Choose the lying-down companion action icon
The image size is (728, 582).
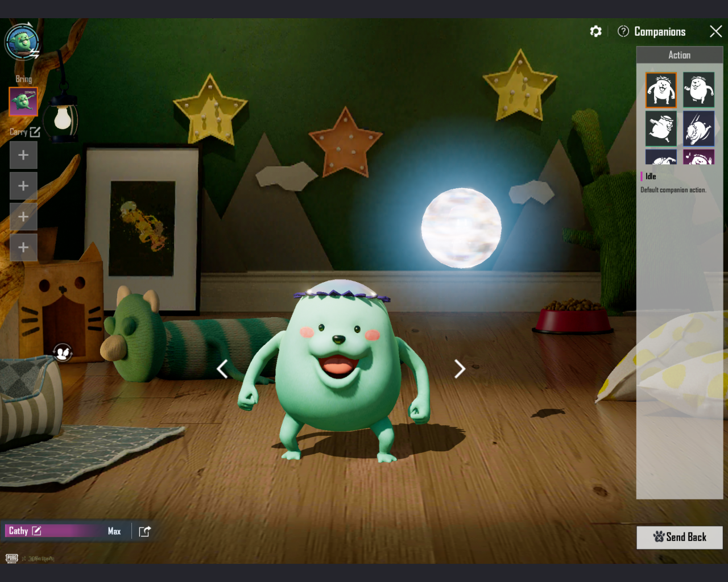tap(661, 157)
